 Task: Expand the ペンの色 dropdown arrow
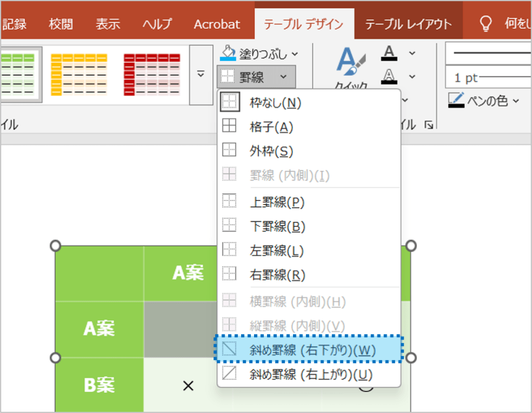(516, 101)
